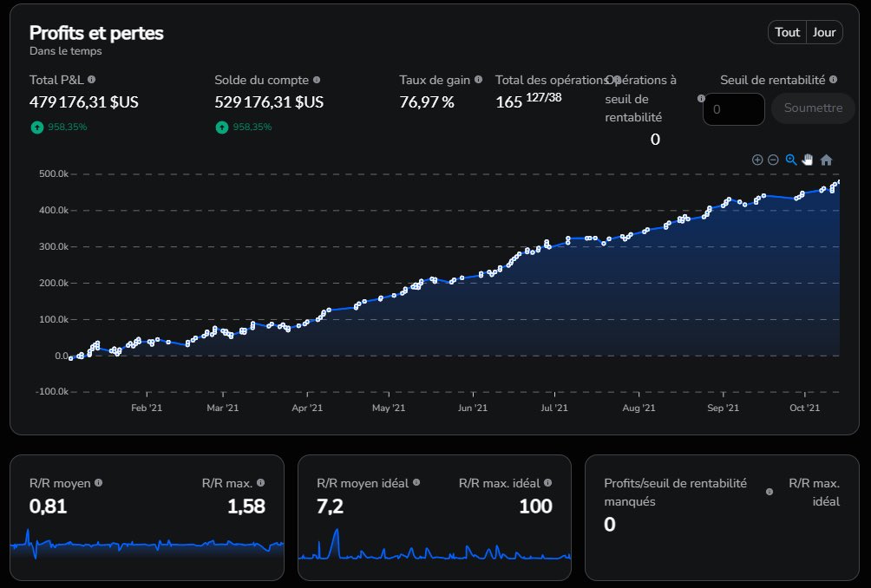The width and height of the screenshot is (871, 588).
Task: Select the Tout view
Action: 787,32
